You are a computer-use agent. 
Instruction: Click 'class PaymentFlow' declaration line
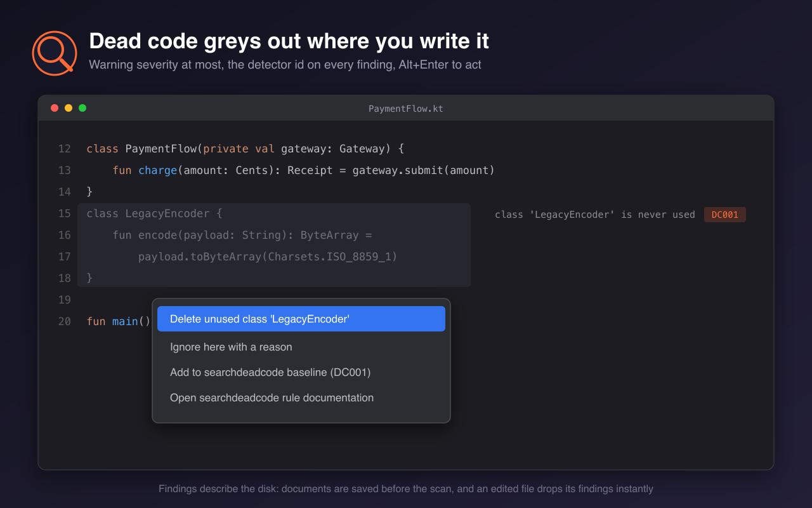point(246,149)
